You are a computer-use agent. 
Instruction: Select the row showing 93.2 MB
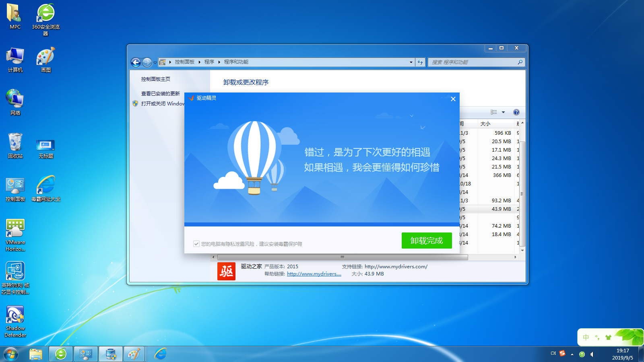489,201
